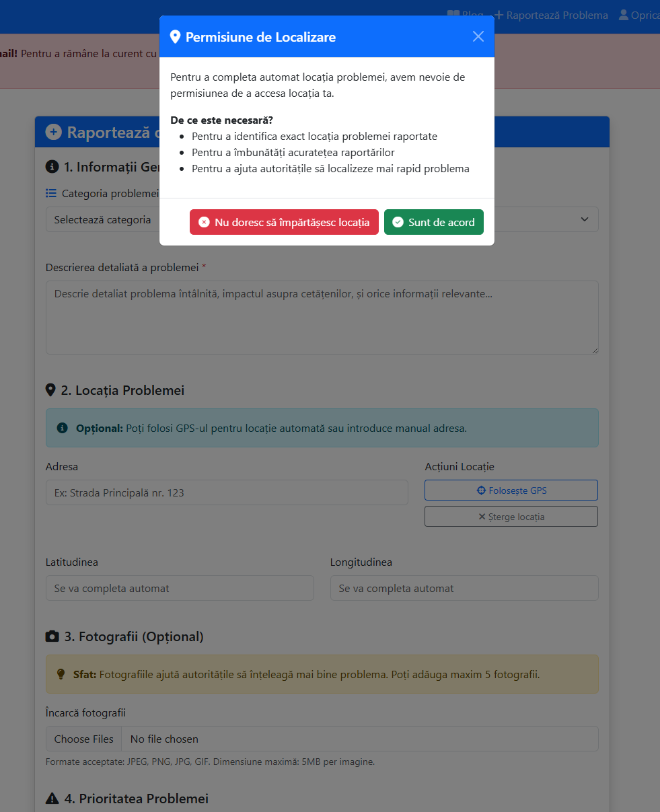Open Raportează Problema in the top navigation
This screenshot has height=812, width=660.
[551, 15]
